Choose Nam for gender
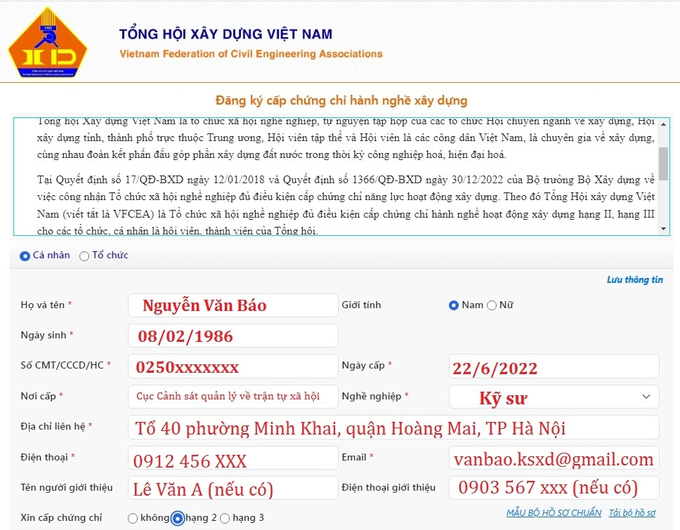This screenshot has width=680, height=530. 454,305
